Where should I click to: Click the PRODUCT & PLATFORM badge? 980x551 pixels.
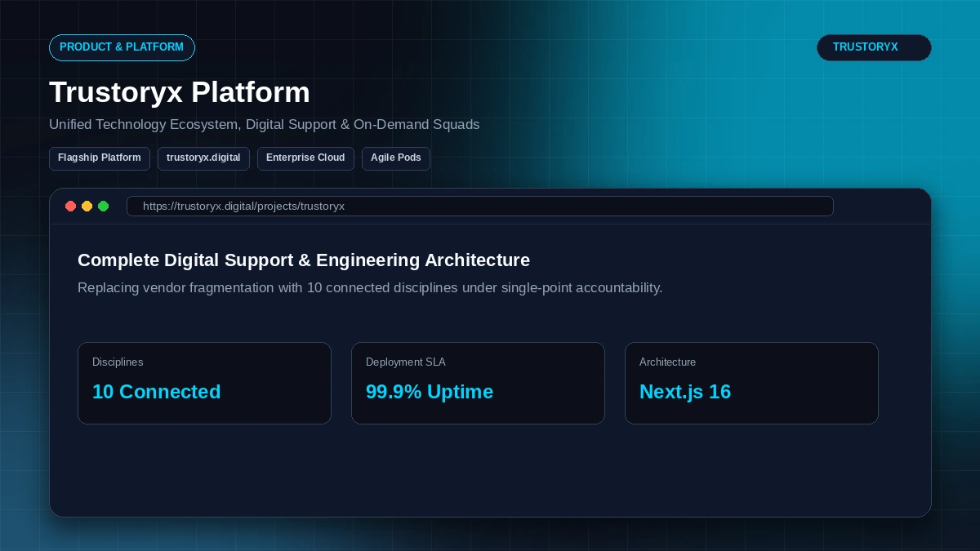tap(122, 47)
